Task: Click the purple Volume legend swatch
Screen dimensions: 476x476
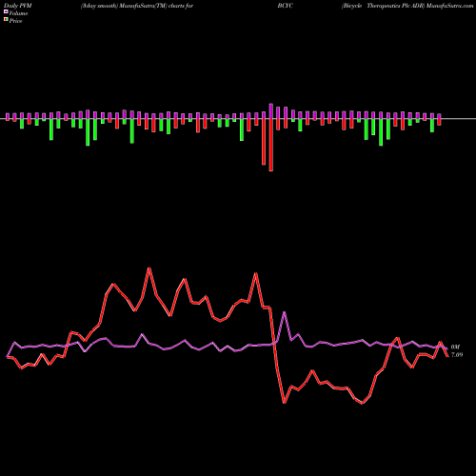Action: click(x=6, y=11)
